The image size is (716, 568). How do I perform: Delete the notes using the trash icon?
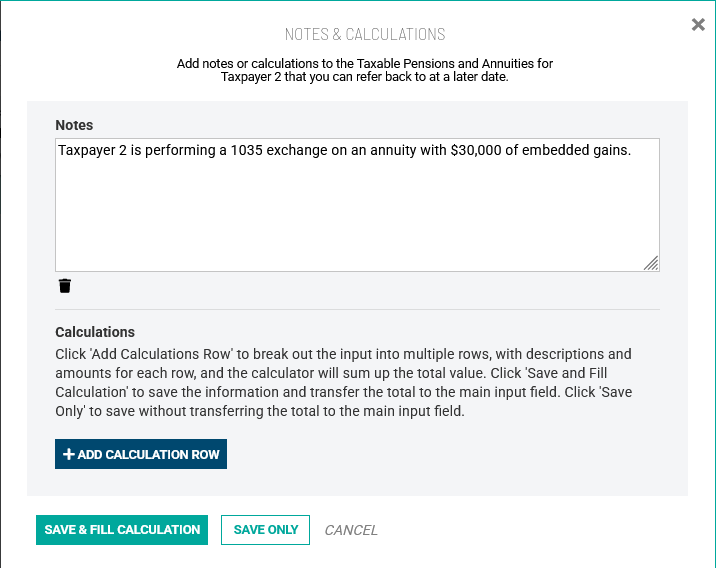pyautogui.click(x=65, y=286)
